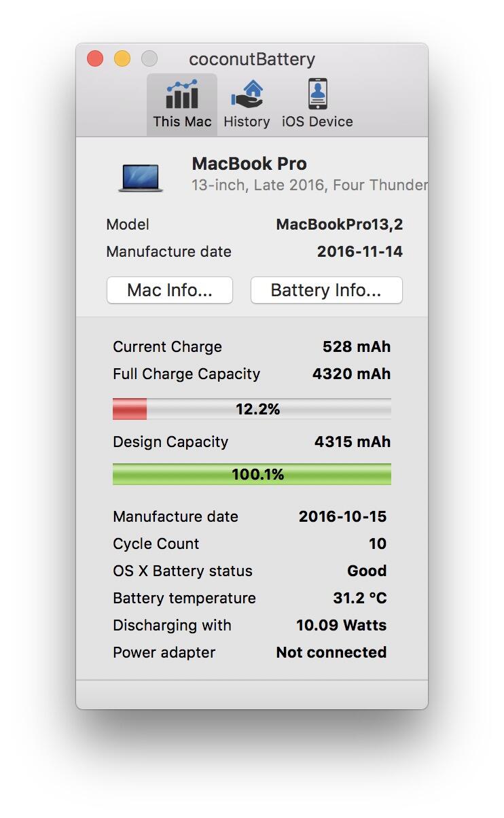
Task: Click the MacBook Pro heading text
Action: point(249,164)
